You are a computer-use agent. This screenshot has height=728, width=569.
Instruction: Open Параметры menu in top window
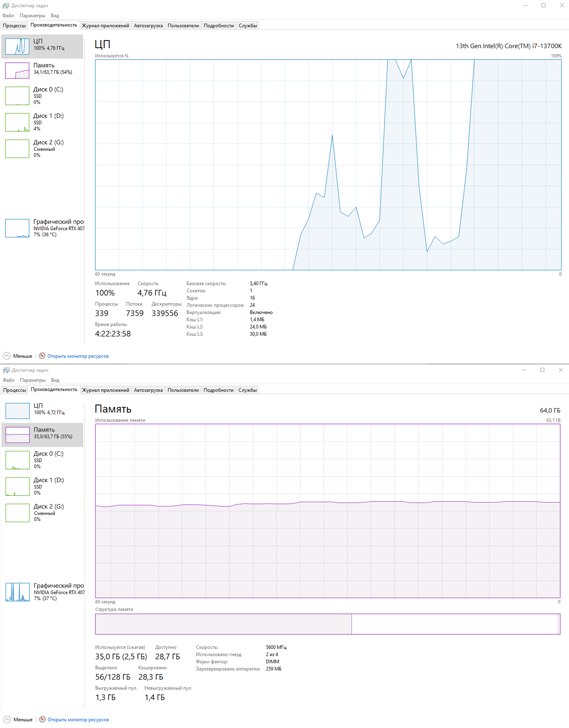pos(32,16)
